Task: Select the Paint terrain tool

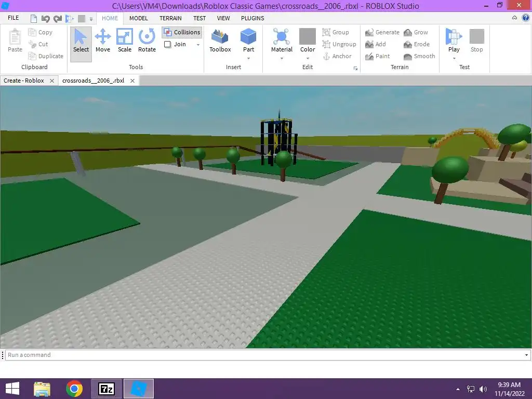Action: [378, 56]
